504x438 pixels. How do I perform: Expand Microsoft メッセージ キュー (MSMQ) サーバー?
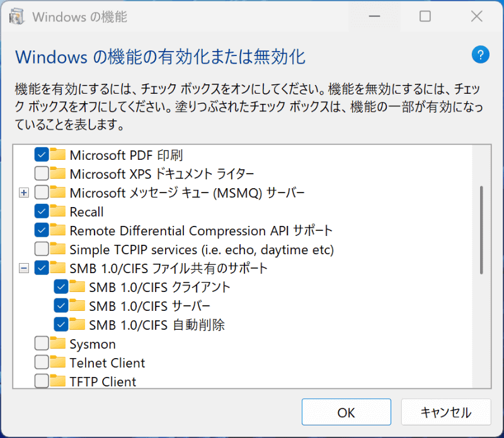[23, 193]
